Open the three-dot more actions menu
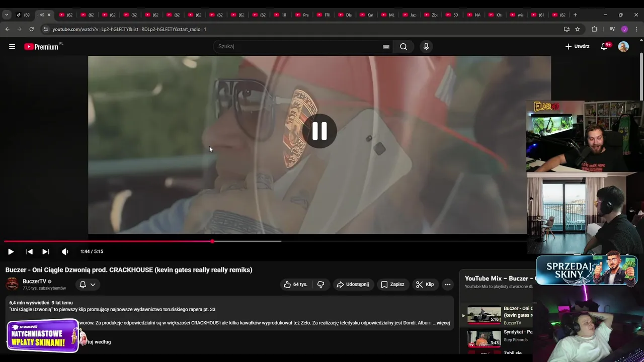Viewport: 644px width, 362px height. click(x=447, y=285)
